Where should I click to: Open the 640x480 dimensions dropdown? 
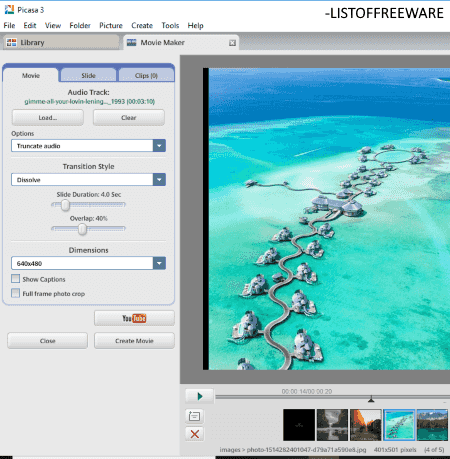coord(88,263)
